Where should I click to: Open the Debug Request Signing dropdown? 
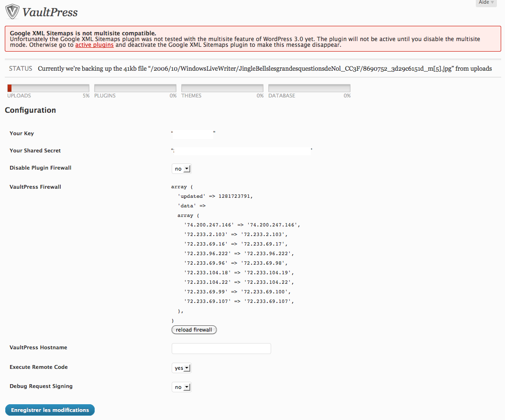click(x=182, y=387)
